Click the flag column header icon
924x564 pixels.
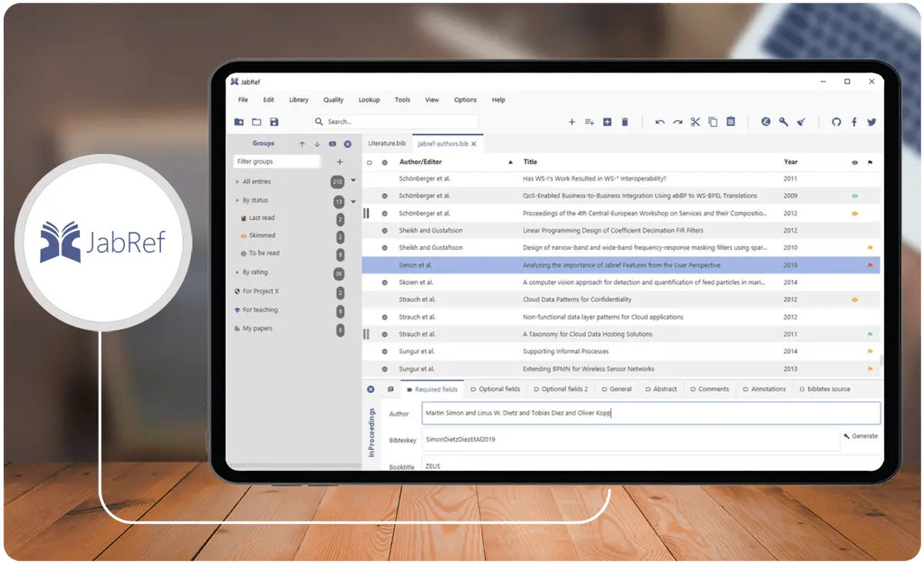871,162
